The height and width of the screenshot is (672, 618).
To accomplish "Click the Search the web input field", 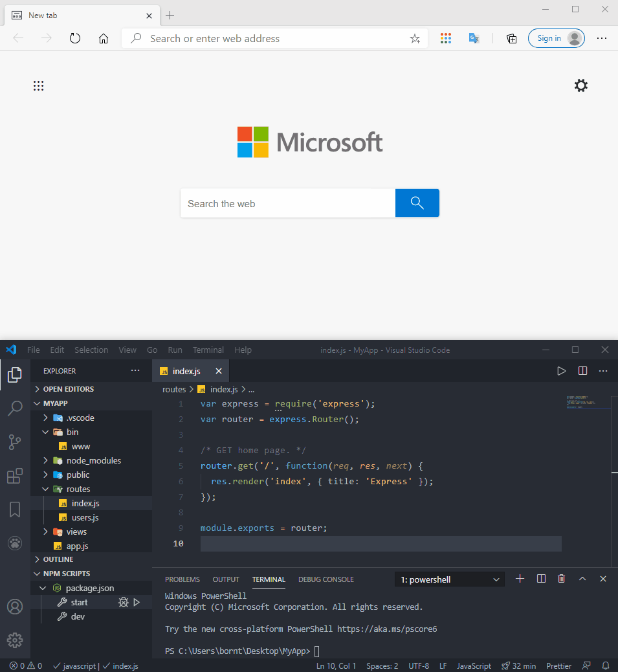I will [287, 203].
